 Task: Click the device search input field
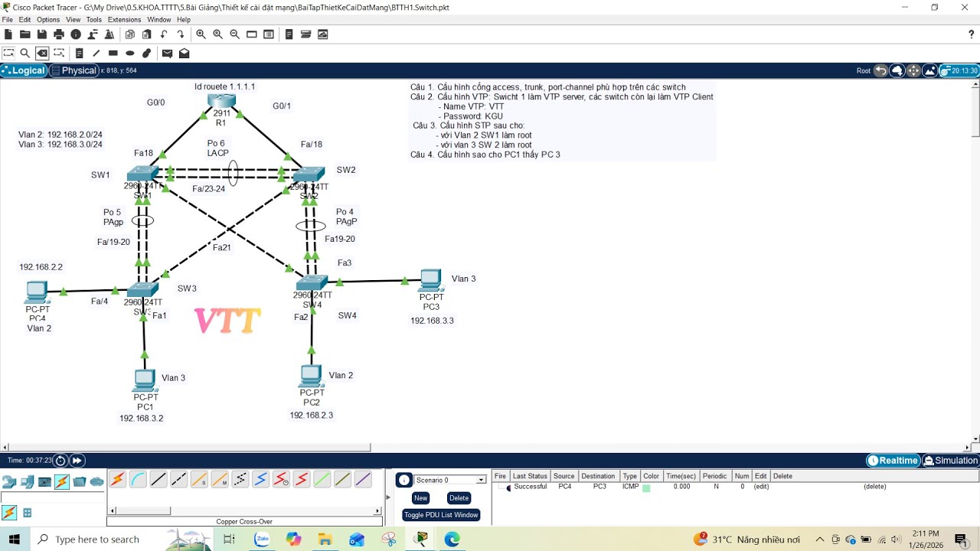click(x=52, y=497)
